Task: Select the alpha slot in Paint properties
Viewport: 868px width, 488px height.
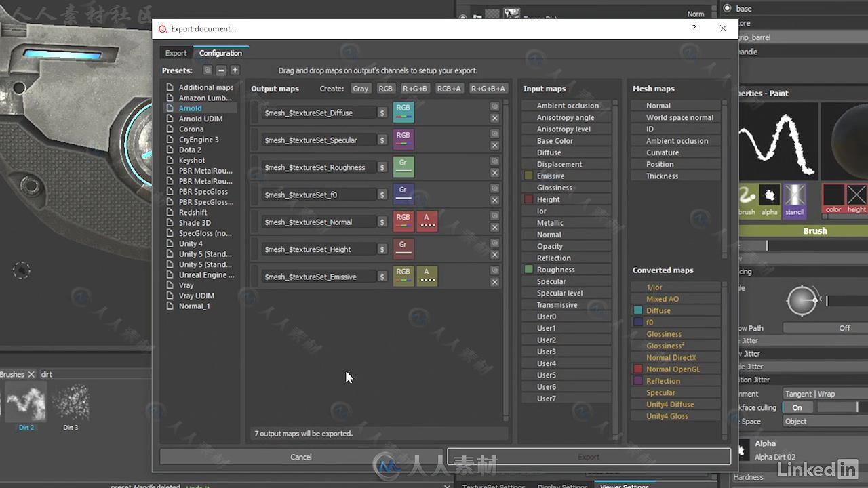Action: (x=770, y=199)
